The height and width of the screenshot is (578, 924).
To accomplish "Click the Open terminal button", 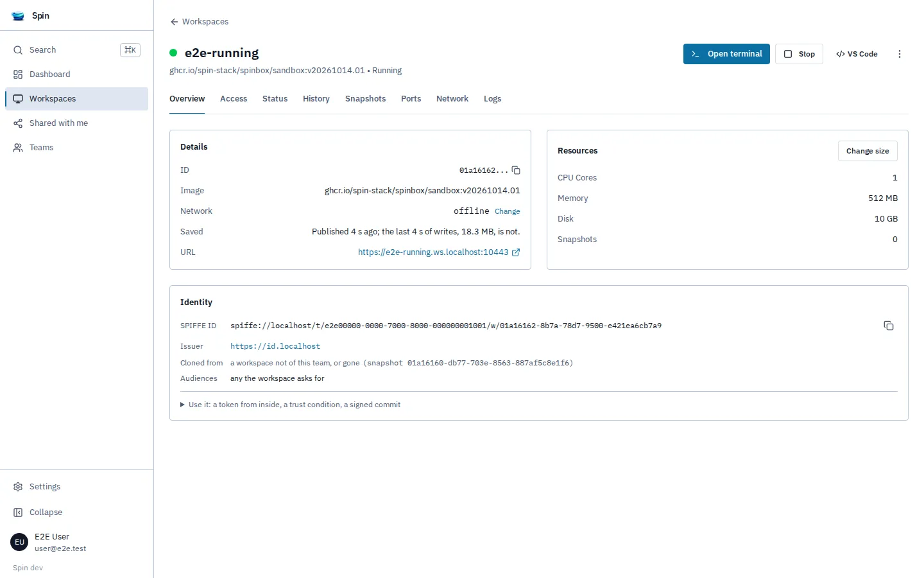I will click(x=726, y=54).
